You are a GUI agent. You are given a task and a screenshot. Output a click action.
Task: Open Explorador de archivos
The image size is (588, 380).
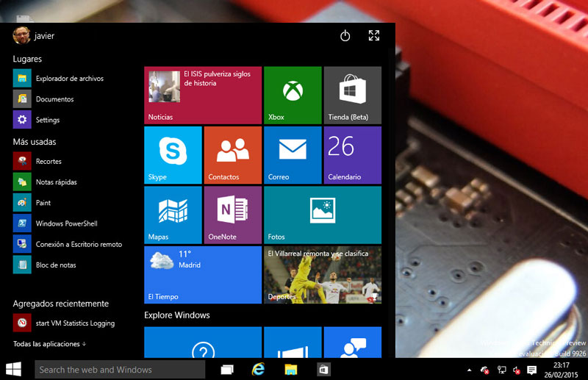point(58,78)
